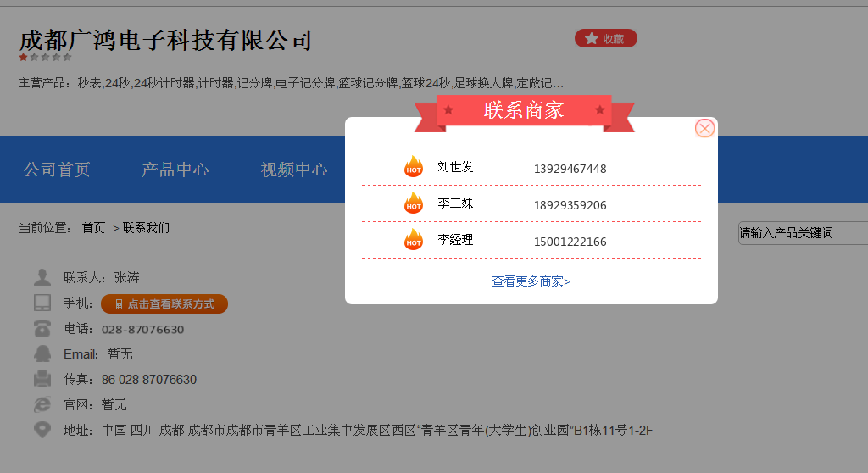
Task: Click fax number 86 028 87076630
Action: [149, 380]
